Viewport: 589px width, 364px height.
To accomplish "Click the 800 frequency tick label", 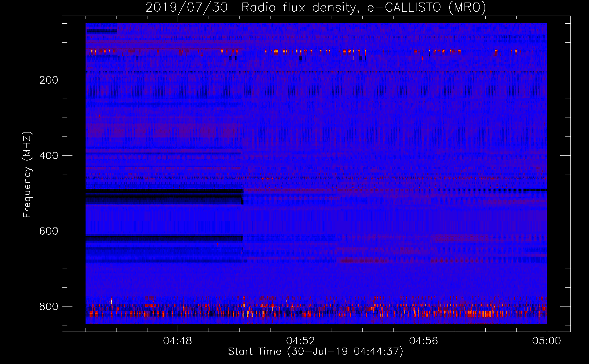I will tap(49, 306).
